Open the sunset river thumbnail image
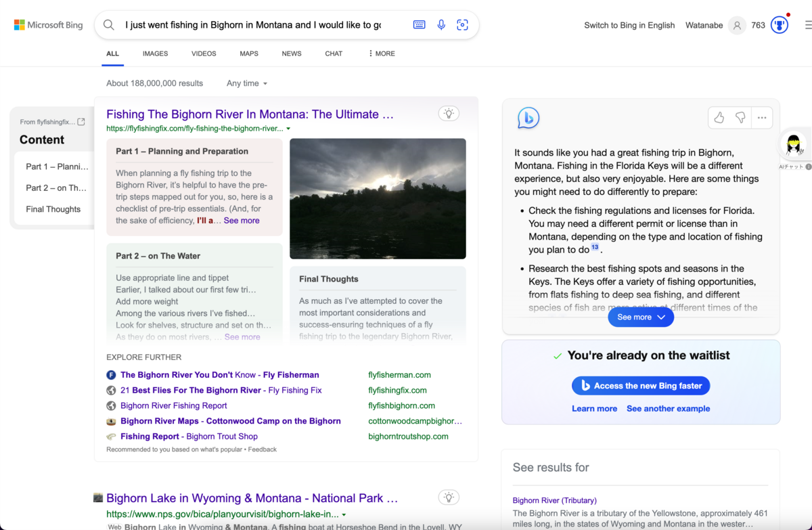This screenshot has width=812, height=530. (x=378, y=199)
